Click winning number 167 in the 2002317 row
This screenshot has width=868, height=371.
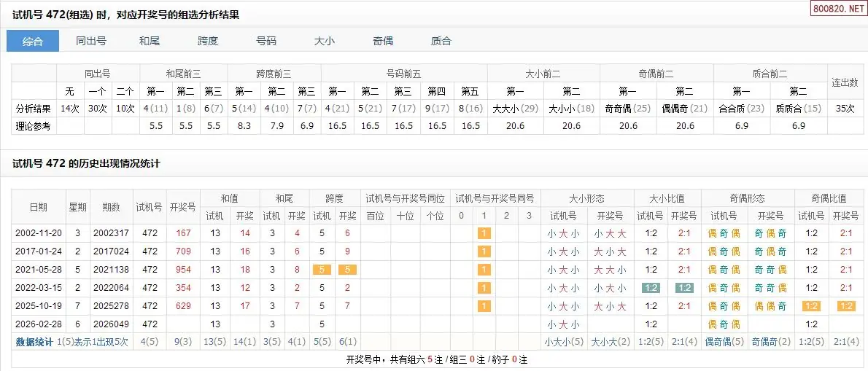183,233
